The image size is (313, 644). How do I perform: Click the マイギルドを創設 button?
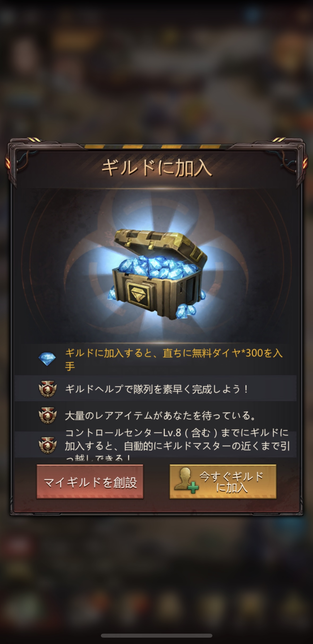coord(90,482)
